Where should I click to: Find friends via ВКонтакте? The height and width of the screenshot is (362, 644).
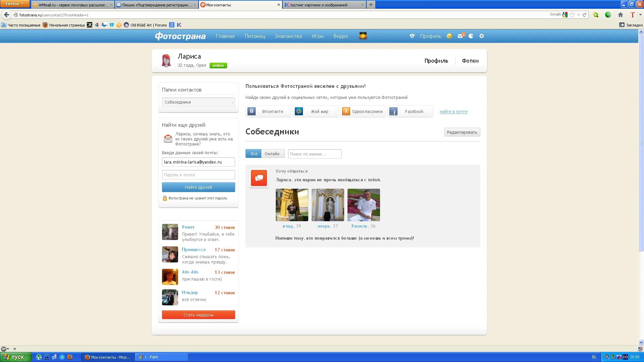tap(268, 112)
